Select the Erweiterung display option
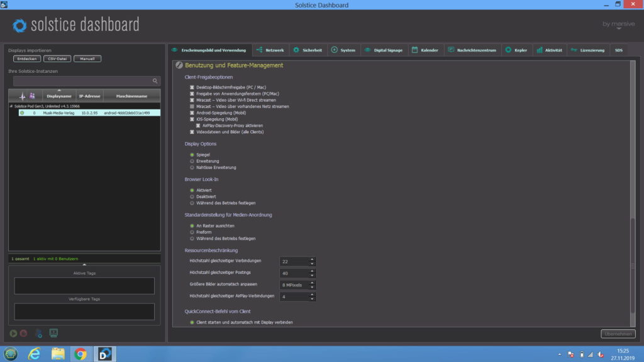The image size is (644, 362). pos(192,161)
